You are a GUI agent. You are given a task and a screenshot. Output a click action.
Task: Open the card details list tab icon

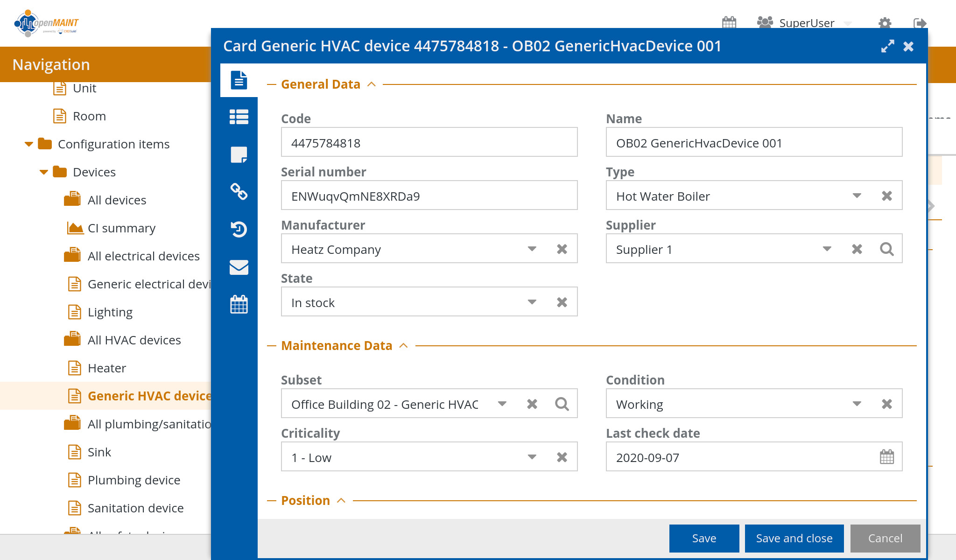(239, 117)
